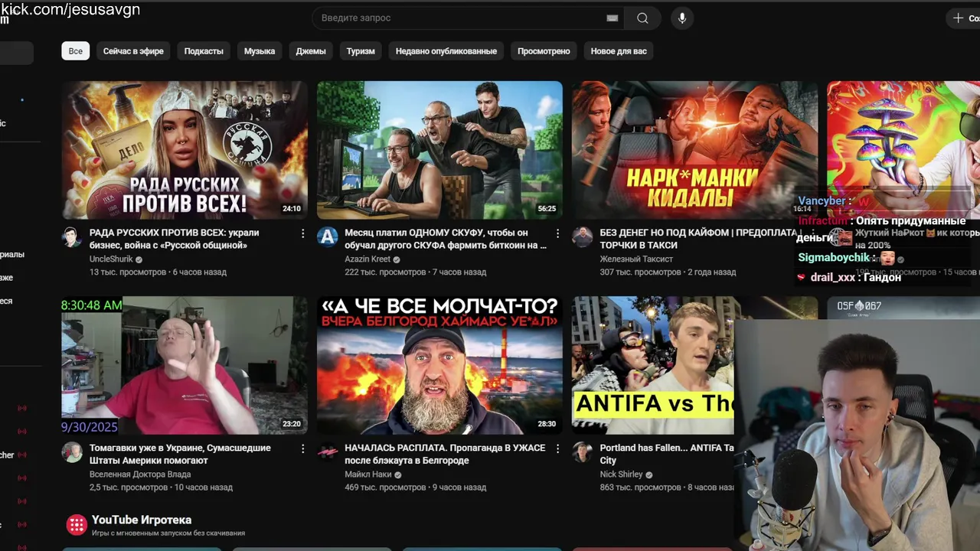
Task: Click the 24:10 duration badge
Action: click(x=292, y=208)
